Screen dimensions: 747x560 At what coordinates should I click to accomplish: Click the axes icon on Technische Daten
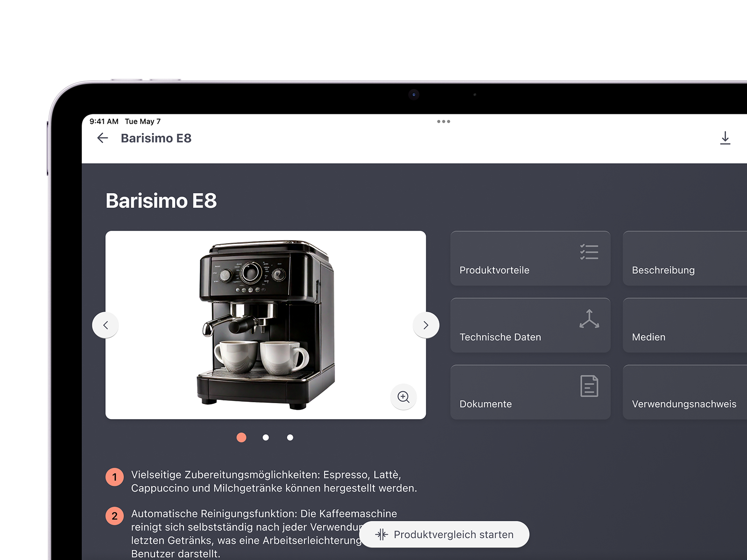[x=589, y=319]
